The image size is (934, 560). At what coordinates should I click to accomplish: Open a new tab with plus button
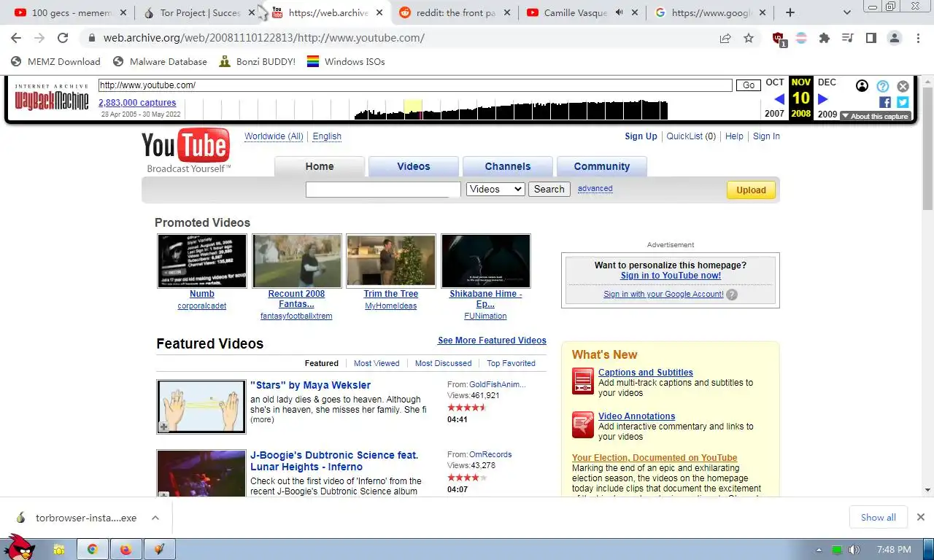point(790,12)
